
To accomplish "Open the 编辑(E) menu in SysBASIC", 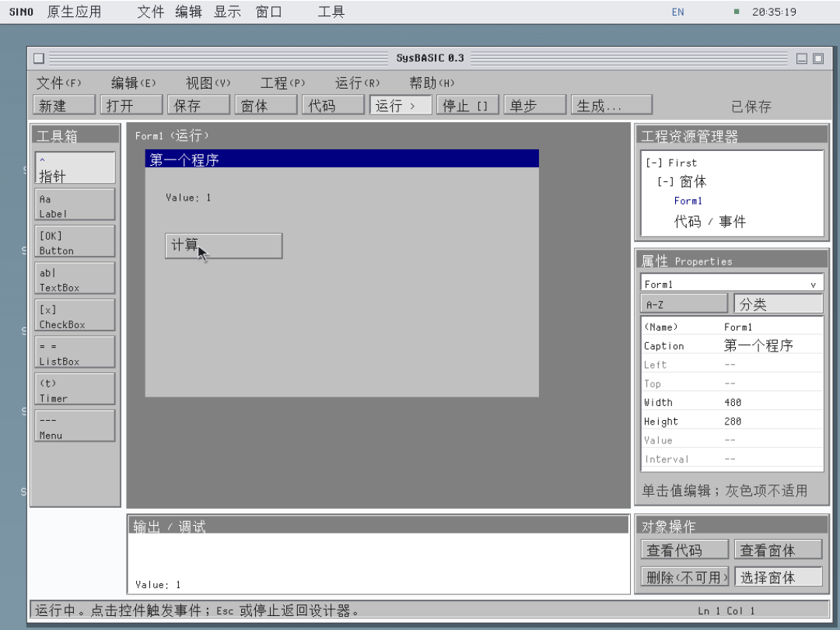I will coord(134,83).
